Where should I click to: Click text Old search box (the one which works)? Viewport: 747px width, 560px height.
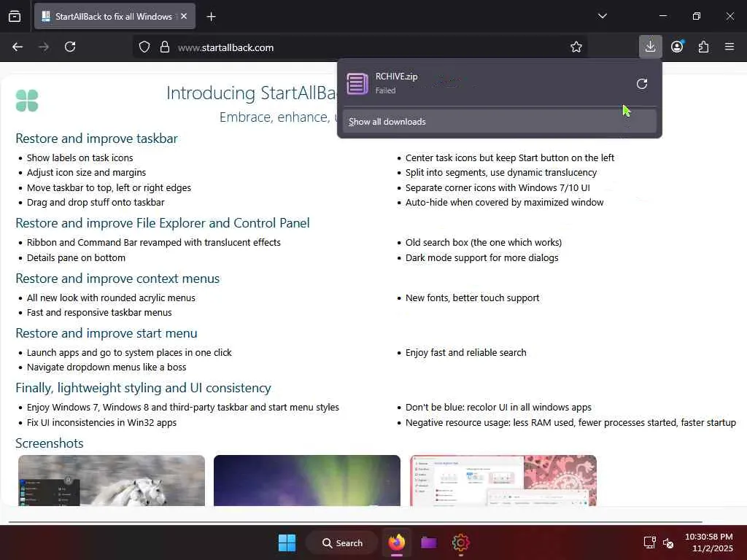[x=483, y=242]
